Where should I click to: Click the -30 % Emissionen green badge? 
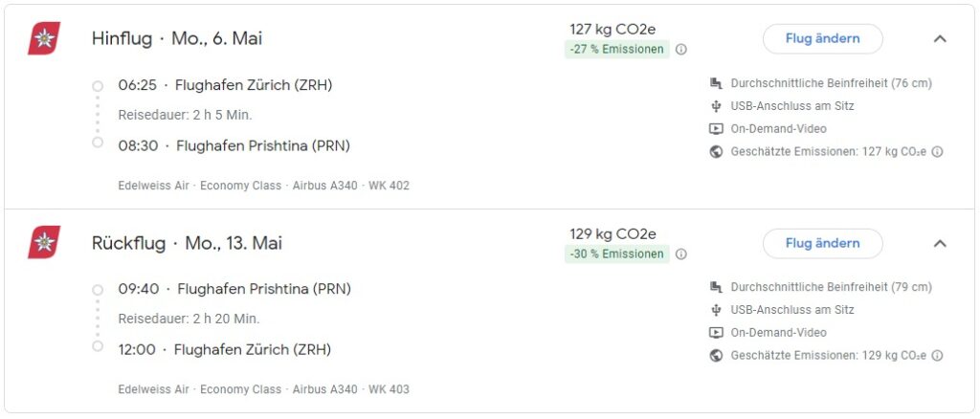click(616, 254)
